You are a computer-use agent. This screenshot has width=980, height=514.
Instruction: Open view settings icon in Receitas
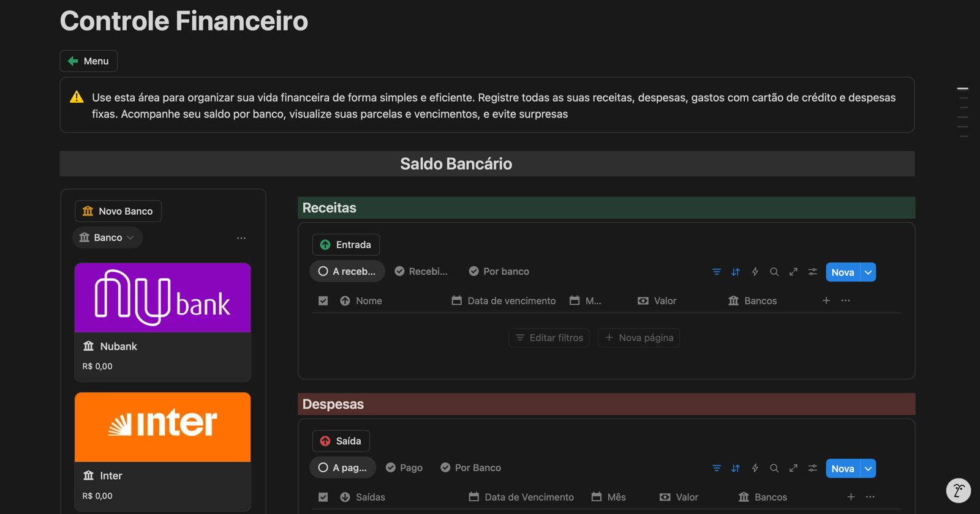[813, 272]
